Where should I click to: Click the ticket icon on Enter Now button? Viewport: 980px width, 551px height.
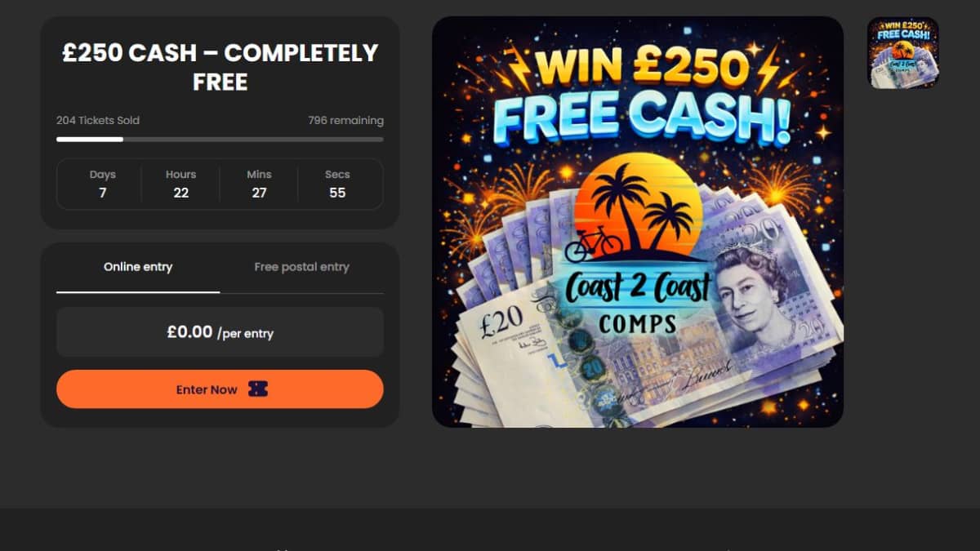click(x=258, y=389)
